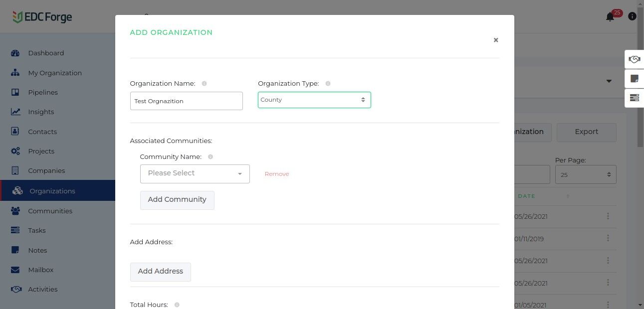
Task: Click the search field left of Per Page
Action: click(x=532, y=175)
